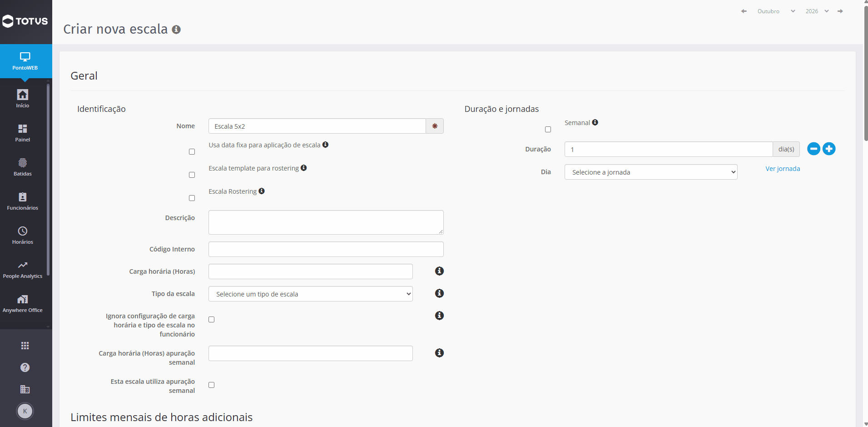Click the page vertical scrollbar
868x427 pixels.
pyautogui.click(x=866, y=73)
